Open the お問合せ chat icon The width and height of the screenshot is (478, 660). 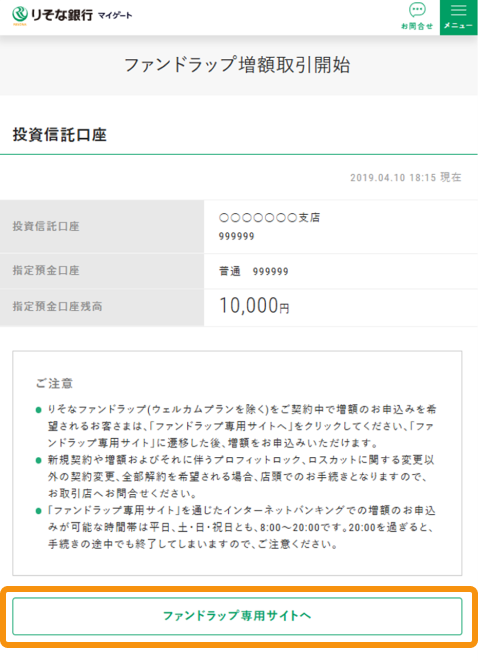[417, 17]
